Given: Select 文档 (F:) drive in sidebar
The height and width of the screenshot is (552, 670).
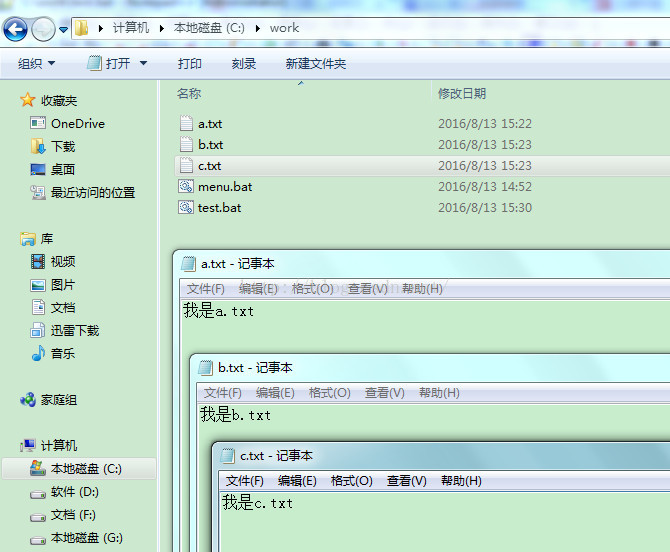Looking at the screenshot, I should coord(62,515).
